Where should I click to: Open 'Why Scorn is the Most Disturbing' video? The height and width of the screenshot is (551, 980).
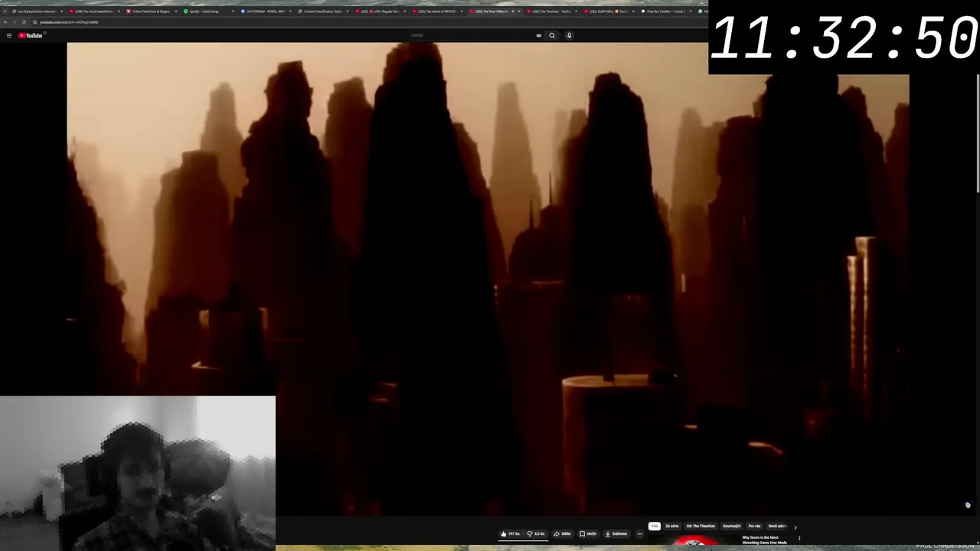click(764, 540)
